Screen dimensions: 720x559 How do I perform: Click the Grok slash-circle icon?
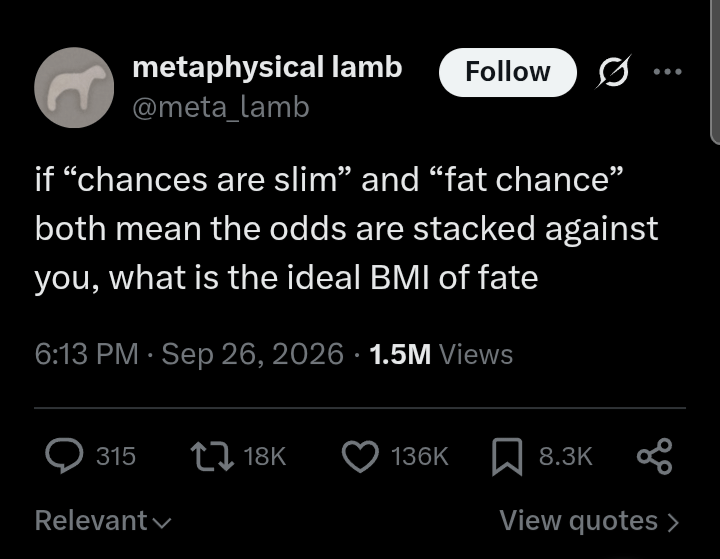click(x=613, y=72)
